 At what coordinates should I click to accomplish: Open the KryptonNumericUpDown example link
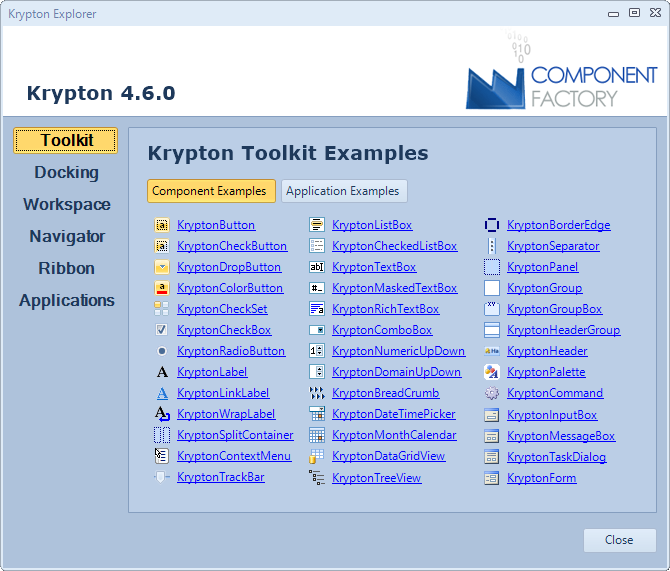pyautogui.click(x=398, y=351)
